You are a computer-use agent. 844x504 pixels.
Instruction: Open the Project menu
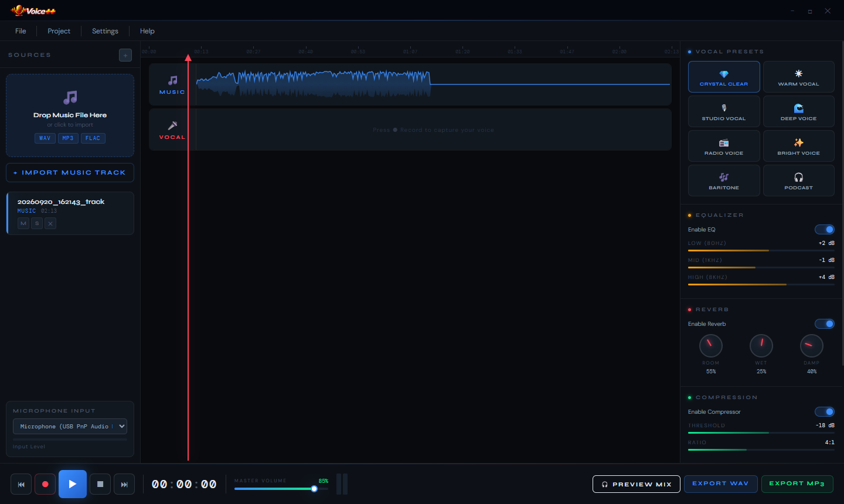pyautogui.click(x=59, y=31)
